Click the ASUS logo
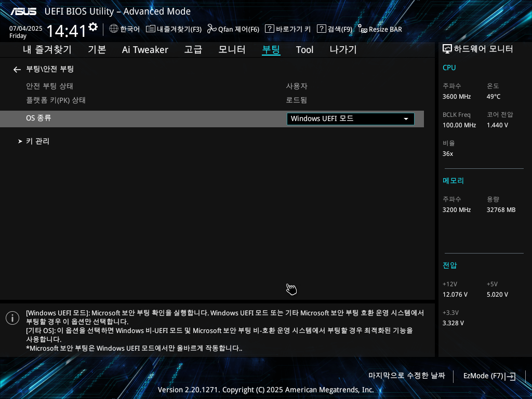The width and height of the screenshot is (532, 399). 23,11
